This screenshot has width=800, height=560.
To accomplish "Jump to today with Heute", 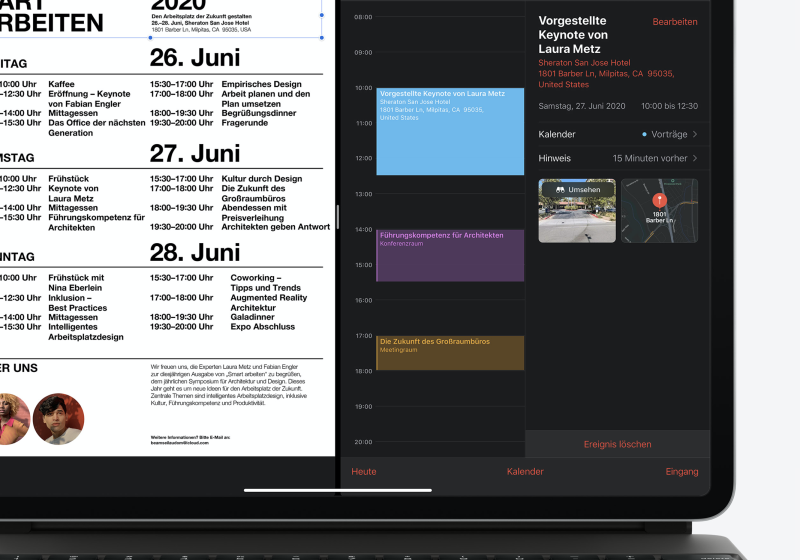I will tap(364, 472).
